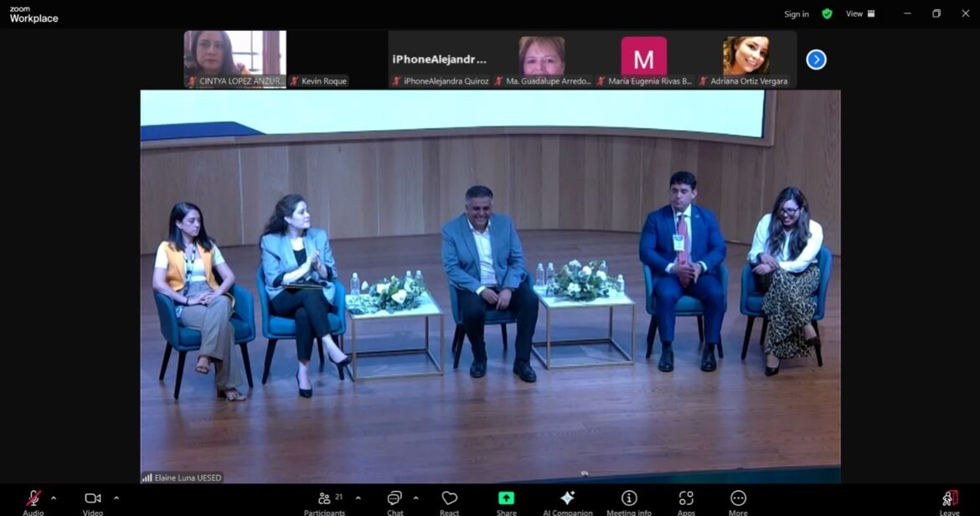Open the Chat panel

pyautogui.click(x=395, y=499)
